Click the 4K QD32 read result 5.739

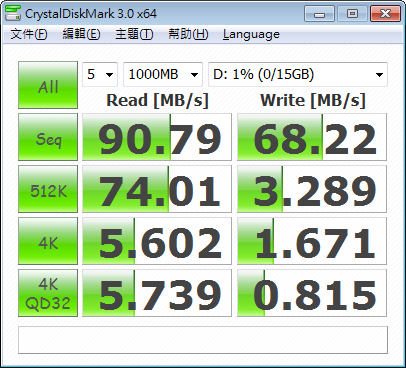[x=157, y=293]
